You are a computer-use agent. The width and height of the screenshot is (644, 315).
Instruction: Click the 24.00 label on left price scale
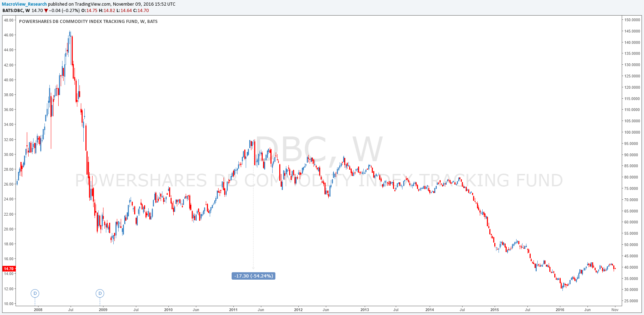click(9, 199)
